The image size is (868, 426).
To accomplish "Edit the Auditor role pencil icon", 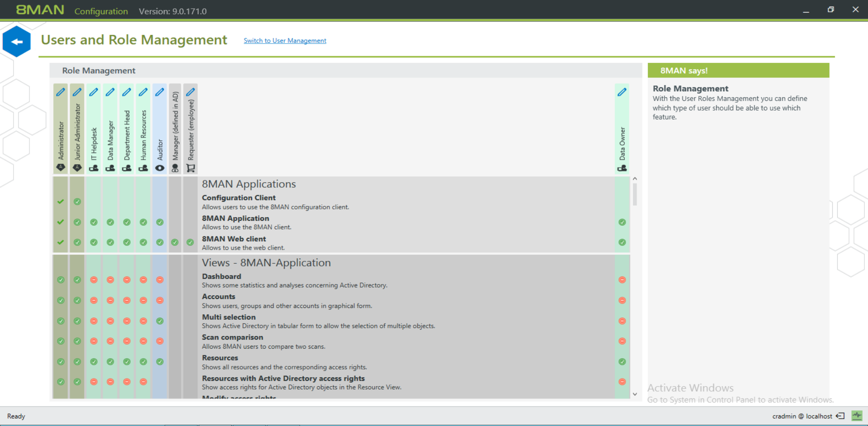I will (x=160, y=92).
